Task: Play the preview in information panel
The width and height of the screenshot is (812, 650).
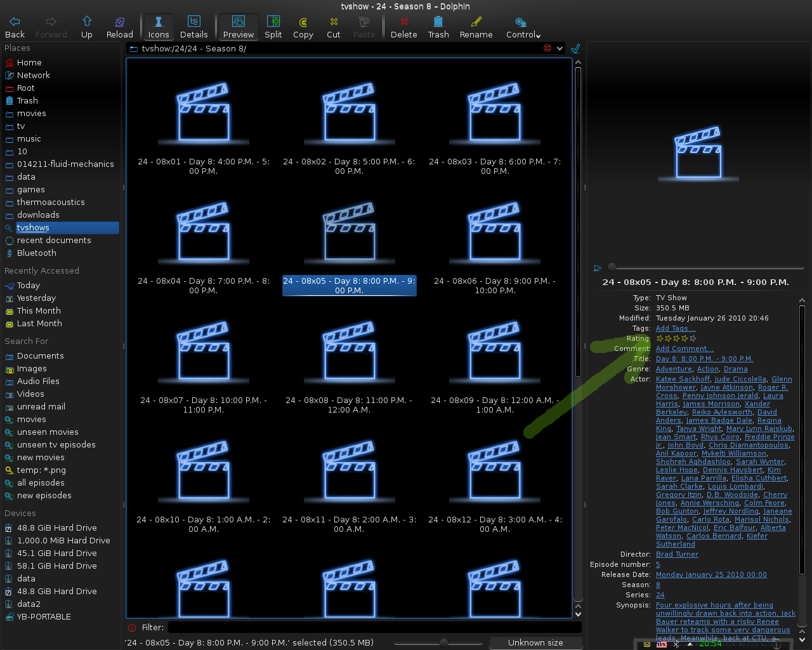Action: (598, 268)
